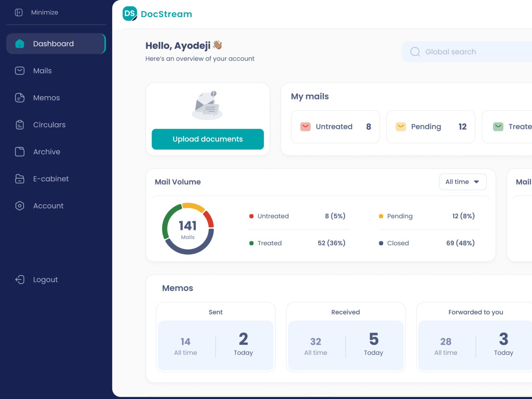Viewport: 532px width, 399px height.
Task: Open the Dashboard menu item
Action: (x=56, y=44)
